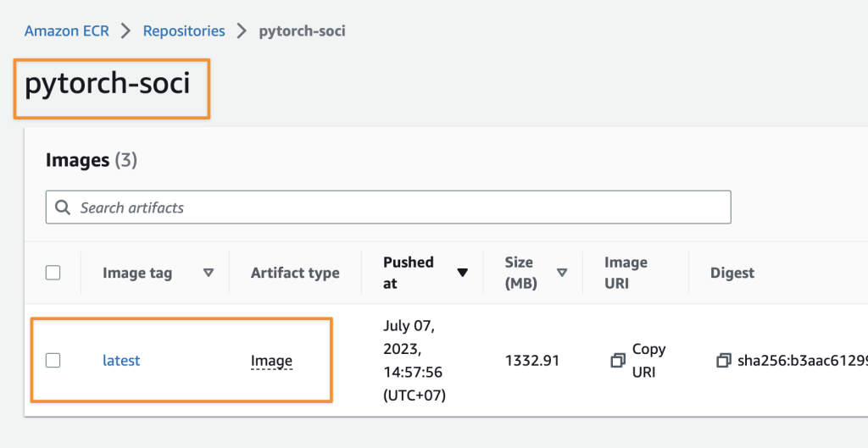Viewport: 868px width, 448px height.
Task: Sort by Image tag column arrow
Action: click(209, 273)
